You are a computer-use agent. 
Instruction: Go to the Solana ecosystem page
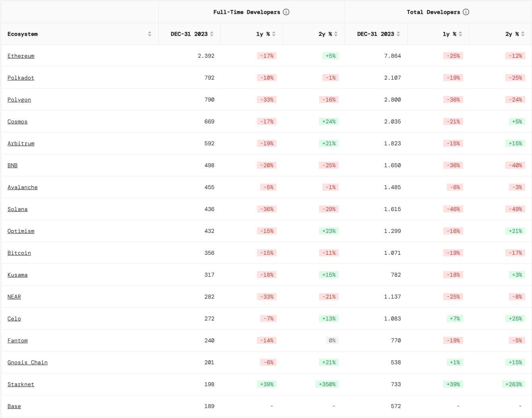click(18, 209)
